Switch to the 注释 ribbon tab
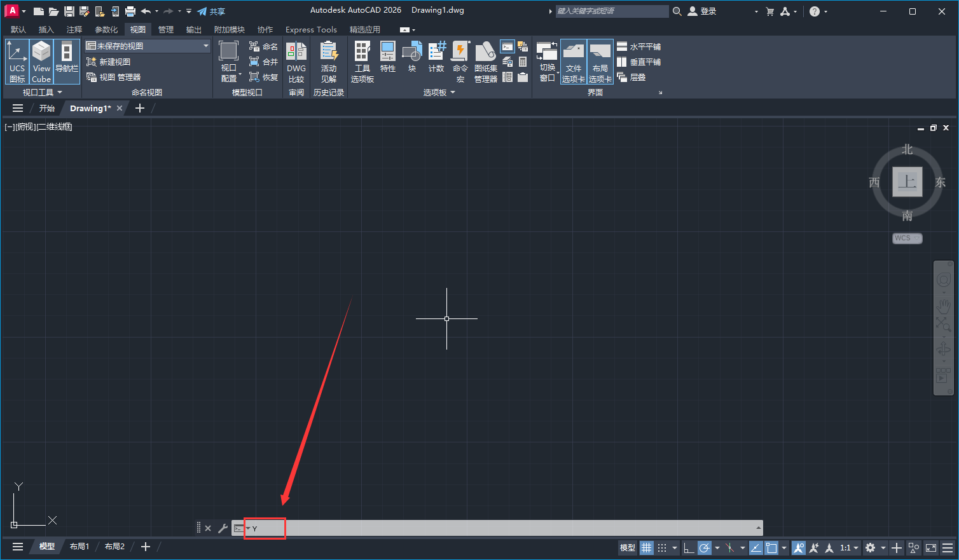This screenshot has height=560, width=959. coord(74,29)
